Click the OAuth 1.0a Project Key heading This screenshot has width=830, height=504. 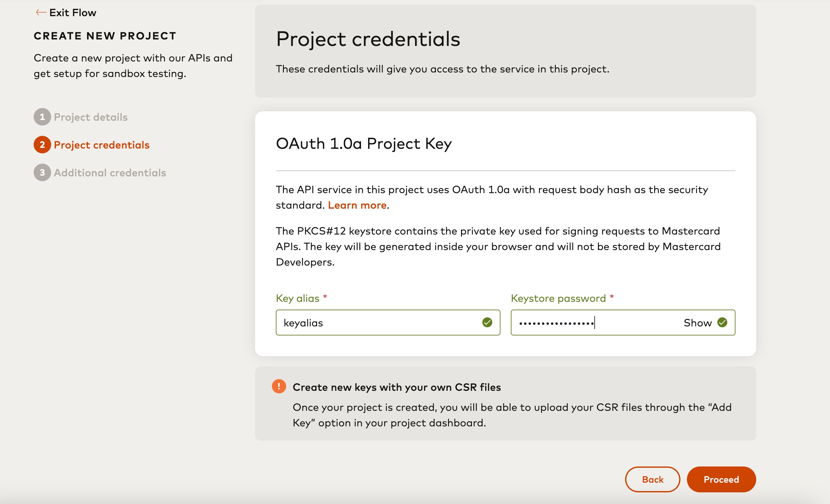tap(364, 144)
